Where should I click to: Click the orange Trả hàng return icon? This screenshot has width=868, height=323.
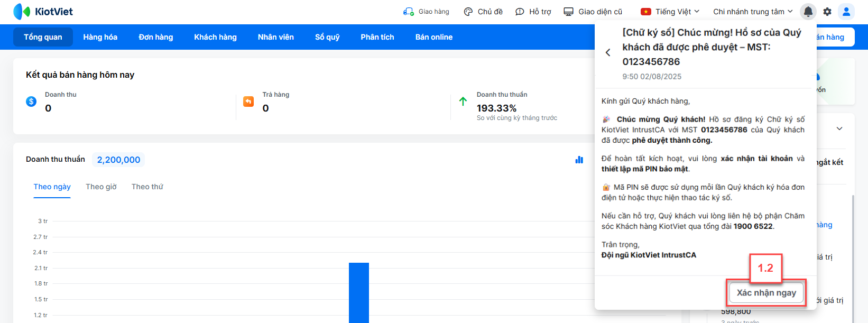point(248,101)
